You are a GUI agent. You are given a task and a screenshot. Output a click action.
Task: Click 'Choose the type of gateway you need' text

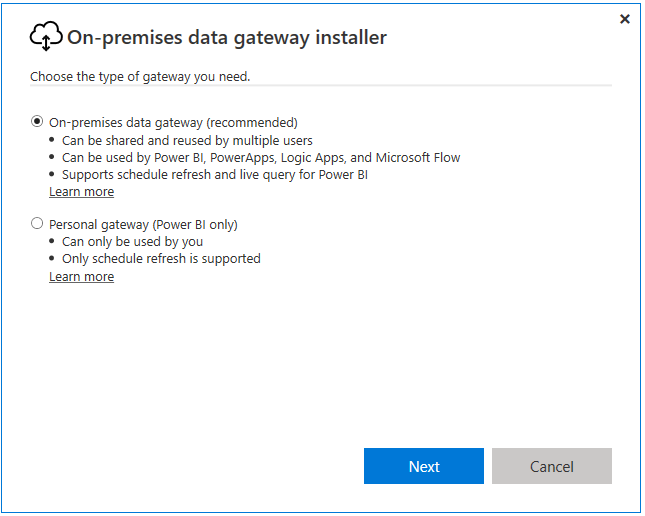pos(140,77)
